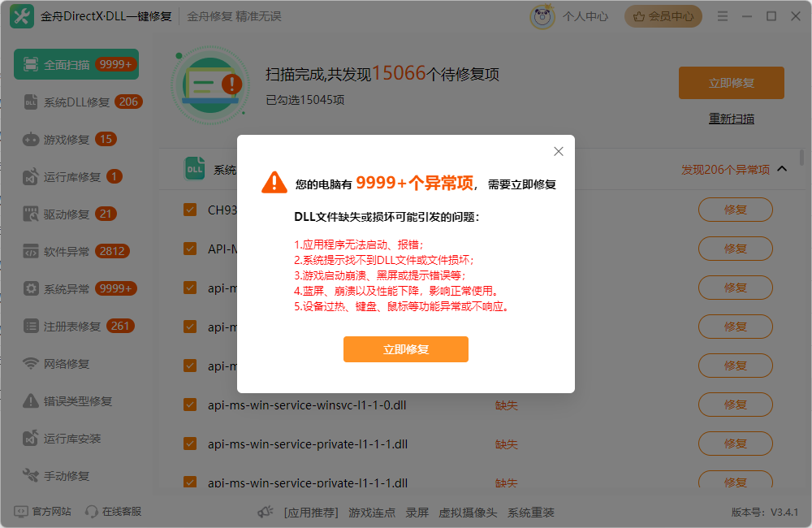812x528 pixels.
Task: Click the list vertical scrollbar thumb
Action: pyautogui.click(x=801, y=158)
